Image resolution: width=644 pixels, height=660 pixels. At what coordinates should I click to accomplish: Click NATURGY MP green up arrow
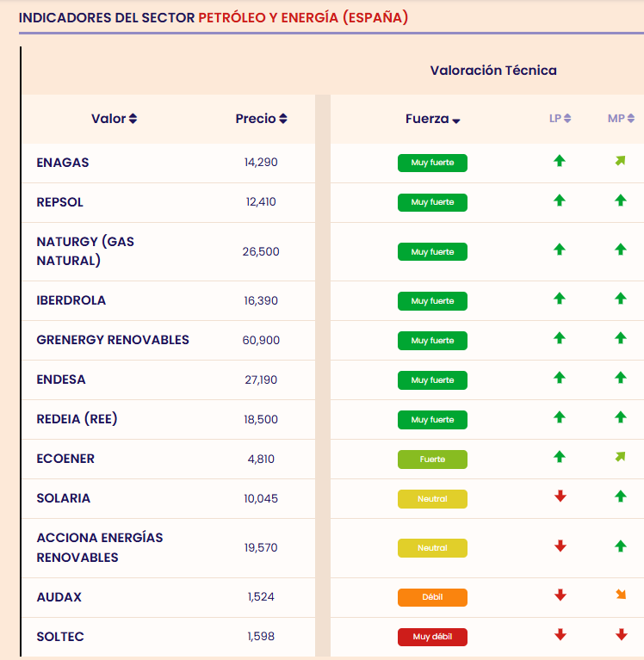(x=621, y=250)
